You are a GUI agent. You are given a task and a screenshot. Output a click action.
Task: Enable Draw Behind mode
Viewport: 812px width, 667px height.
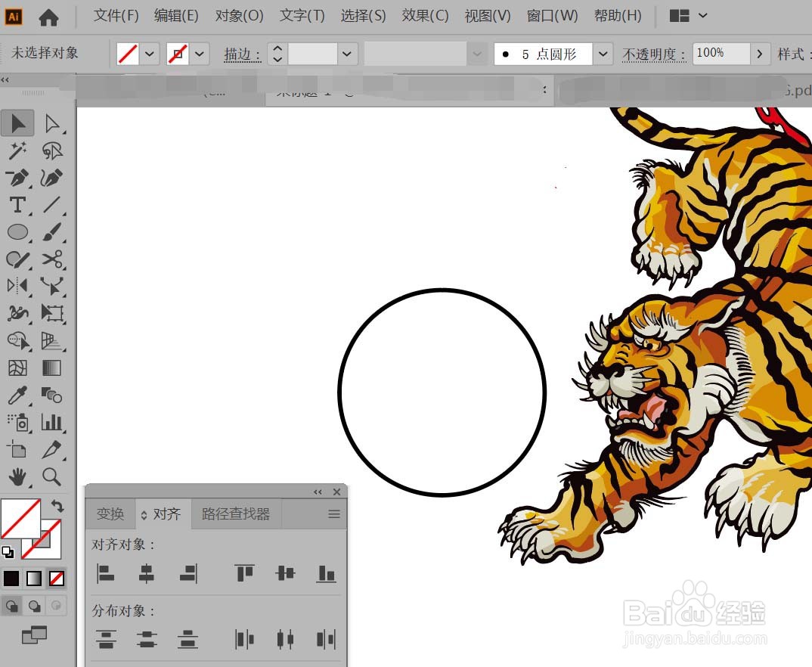[x=35, y=606]
